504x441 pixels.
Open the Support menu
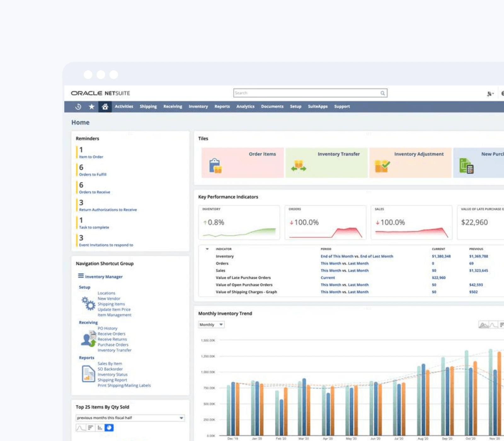coord(342,107)
